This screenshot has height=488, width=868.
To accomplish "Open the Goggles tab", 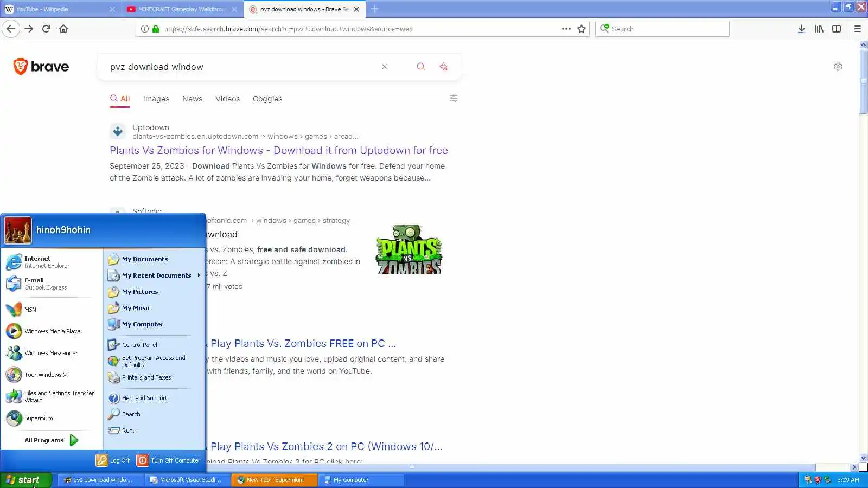I will tap(267, 99).
